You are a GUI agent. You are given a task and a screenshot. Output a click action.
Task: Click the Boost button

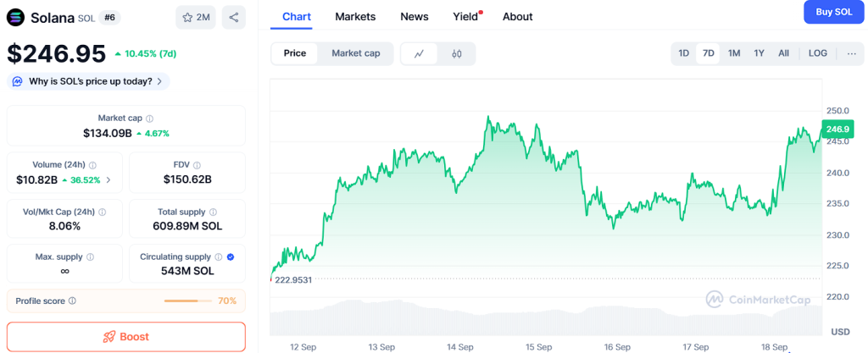(x=126, y=337)
